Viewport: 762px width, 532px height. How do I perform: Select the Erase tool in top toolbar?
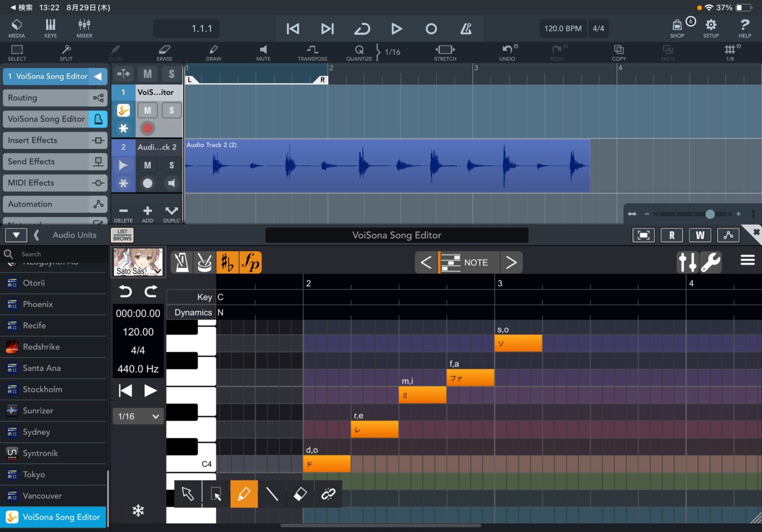(164, 52)
